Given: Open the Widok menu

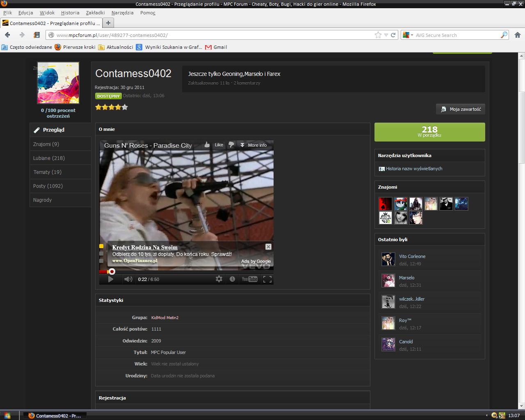Looking at the screenshot, I should click(x=47, y=13).
